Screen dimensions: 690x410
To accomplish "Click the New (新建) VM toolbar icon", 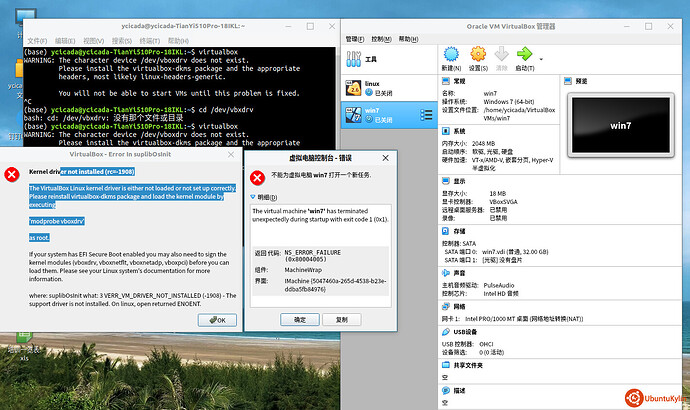I will (449, 55).
